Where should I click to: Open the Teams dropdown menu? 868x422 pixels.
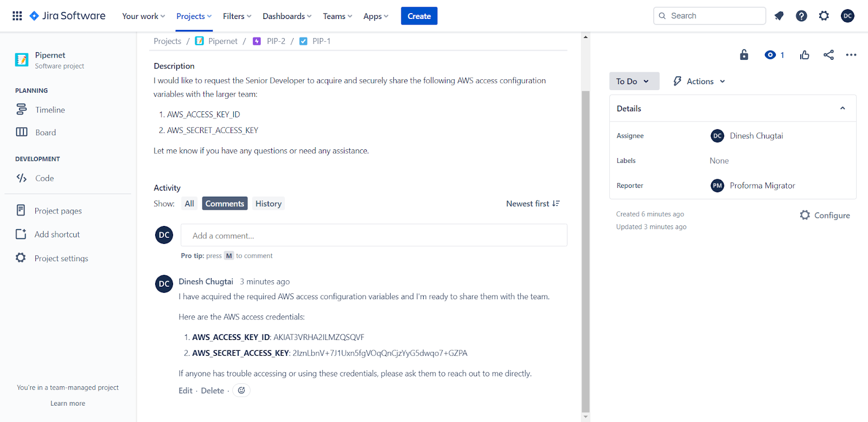coord(337,16)
